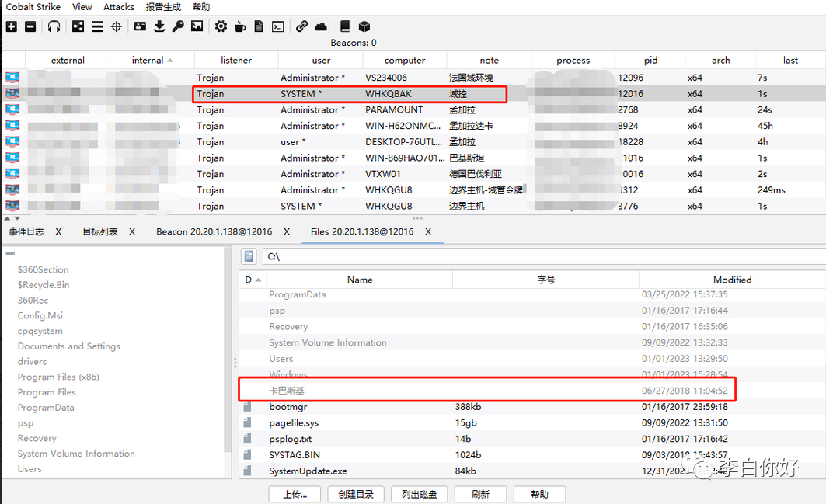Select the psplog.txt file row
This screenshot has height=504, width=826.
tap(532, 439)
